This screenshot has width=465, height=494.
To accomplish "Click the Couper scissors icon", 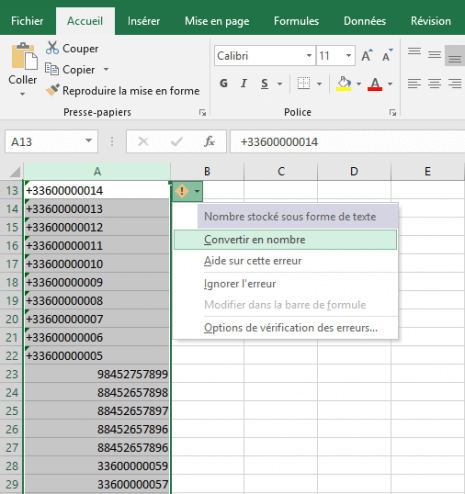I will tap(52, 48).
